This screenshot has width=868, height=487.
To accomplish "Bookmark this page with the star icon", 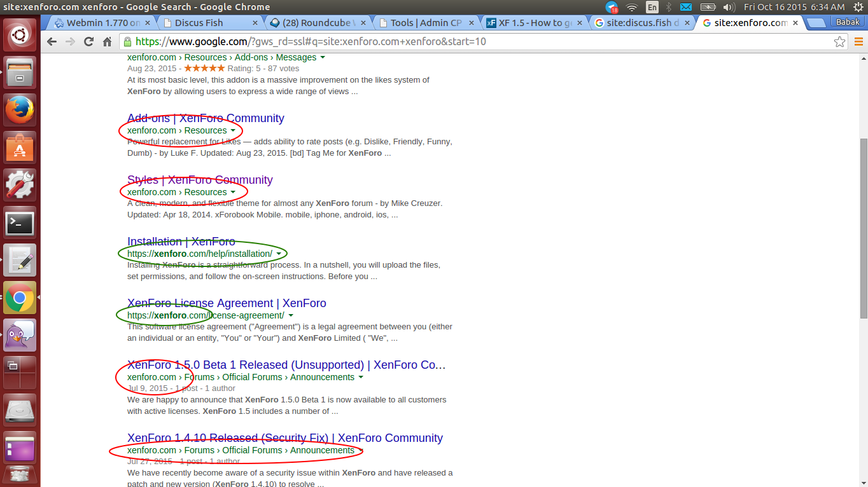I will [839, 42].
